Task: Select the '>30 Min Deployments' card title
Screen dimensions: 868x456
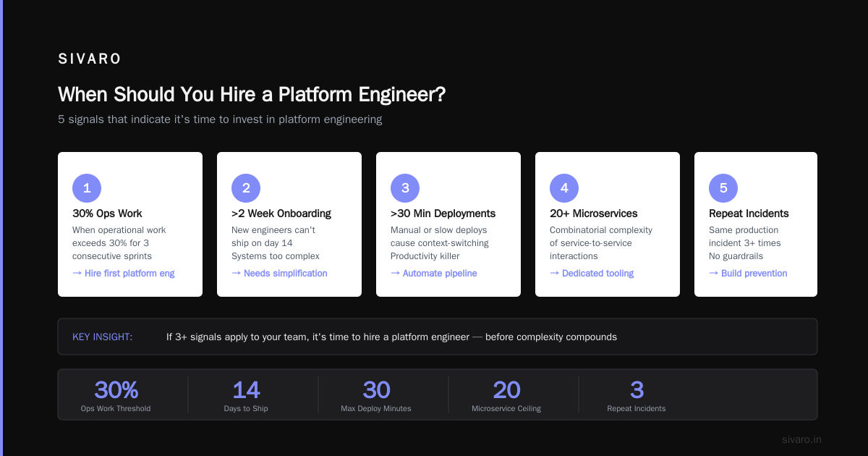Action: [443, 214]
